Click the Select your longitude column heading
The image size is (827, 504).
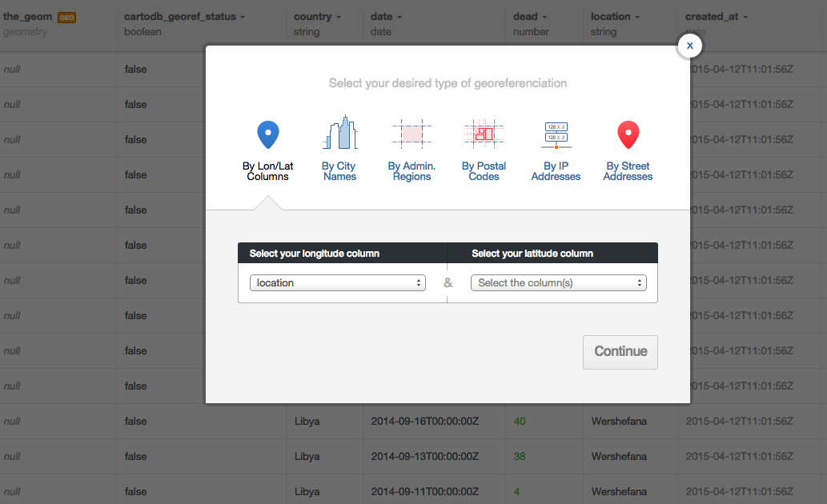pos(315,254)
